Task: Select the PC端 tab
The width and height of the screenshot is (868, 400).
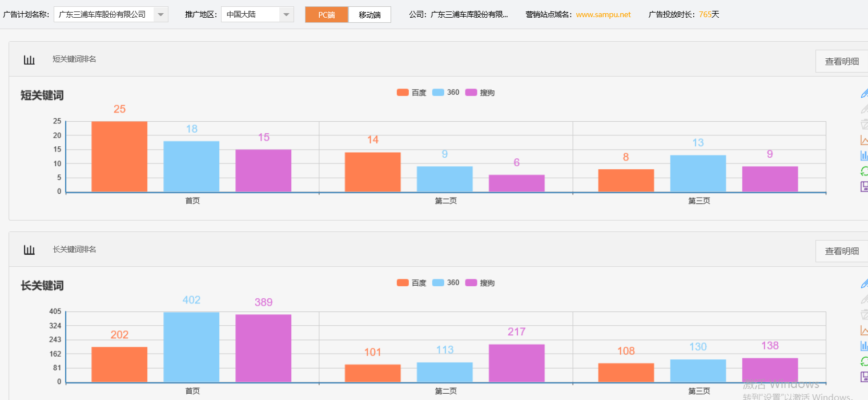Action: 326,15
